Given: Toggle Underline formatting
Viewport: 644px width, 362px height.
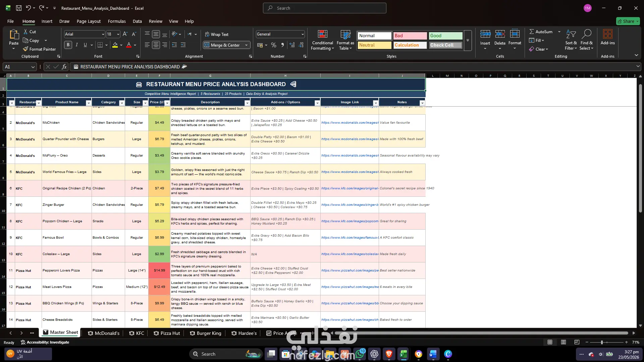Looking at the screenshot, I should click(x=85, y=45).
